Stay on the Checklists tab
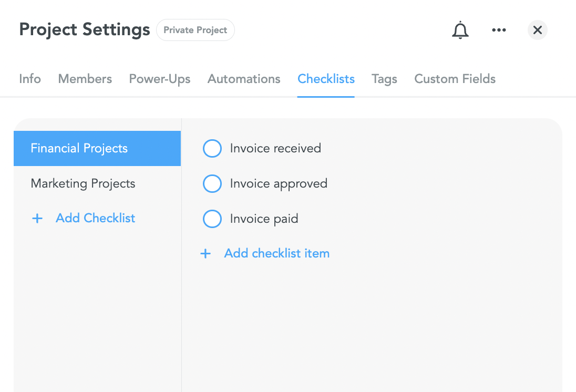Image resolution: width=576 pixels, height=392 pixels. (x=326, y=79)
